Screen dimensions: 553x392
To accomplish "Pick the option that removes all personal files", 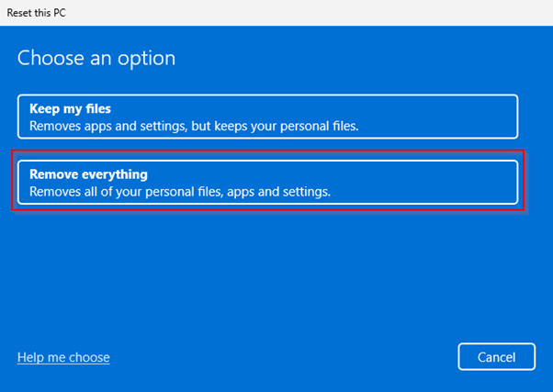I will pyautogui.click(x=267, y=183).
